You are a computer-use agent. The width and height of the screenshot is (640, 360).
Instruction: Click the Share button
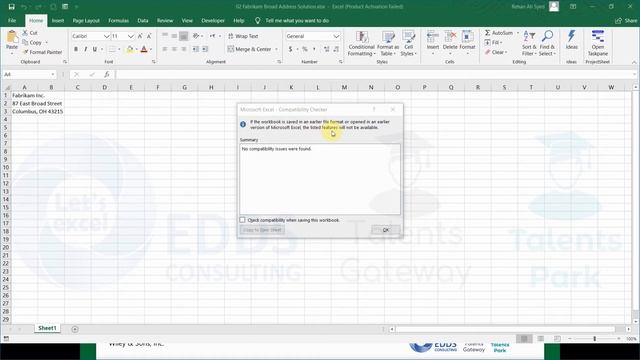click(627, 20)
